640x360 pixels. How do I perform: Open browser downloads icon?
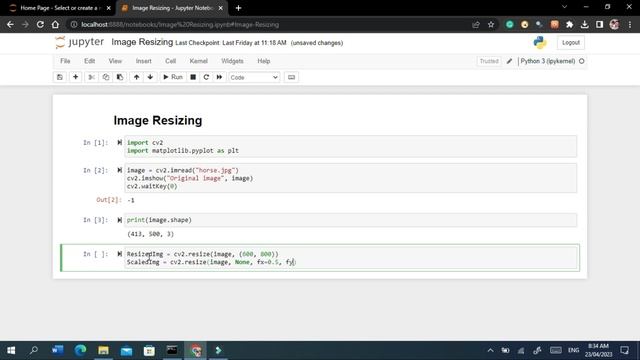click(584, 24)
